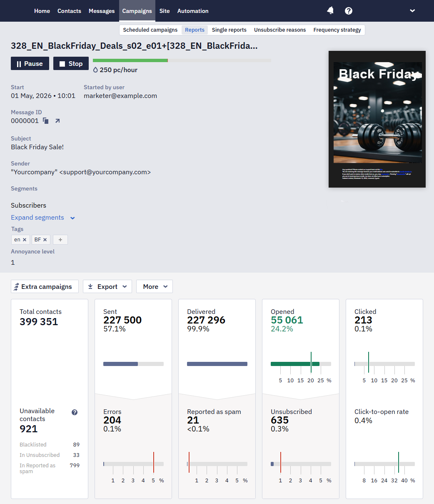Copy the message ID with copy icon
The height and width of the screenshot is (504, 434).
tap(46, 121)
